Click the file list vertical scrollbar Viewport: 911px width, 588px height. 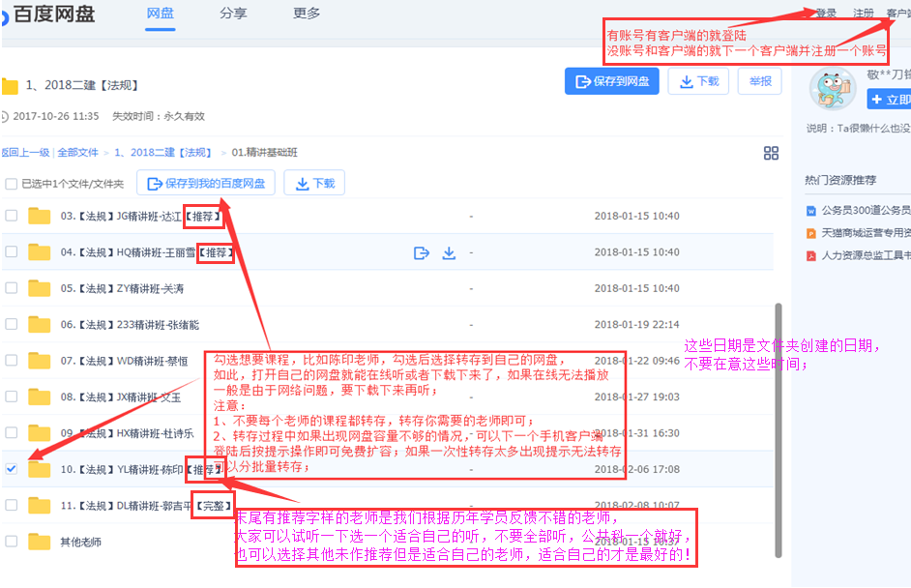778,430
